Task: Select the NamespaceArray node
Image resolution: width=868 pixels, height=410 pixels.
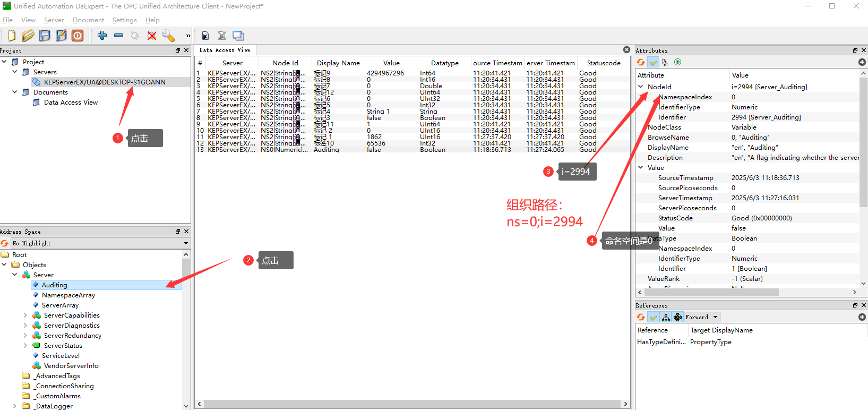Action: 68,295
